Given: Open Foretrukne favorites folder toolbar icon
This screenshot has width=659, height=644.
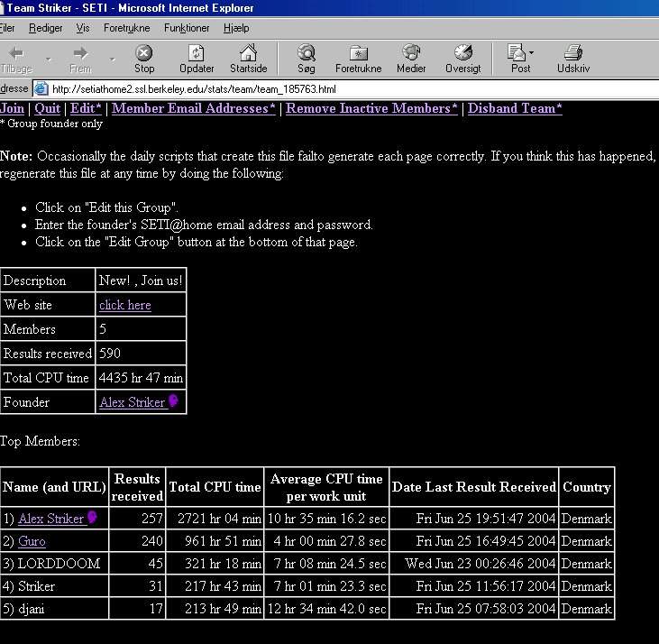Looking at the screenshot, I should (359, 53).
